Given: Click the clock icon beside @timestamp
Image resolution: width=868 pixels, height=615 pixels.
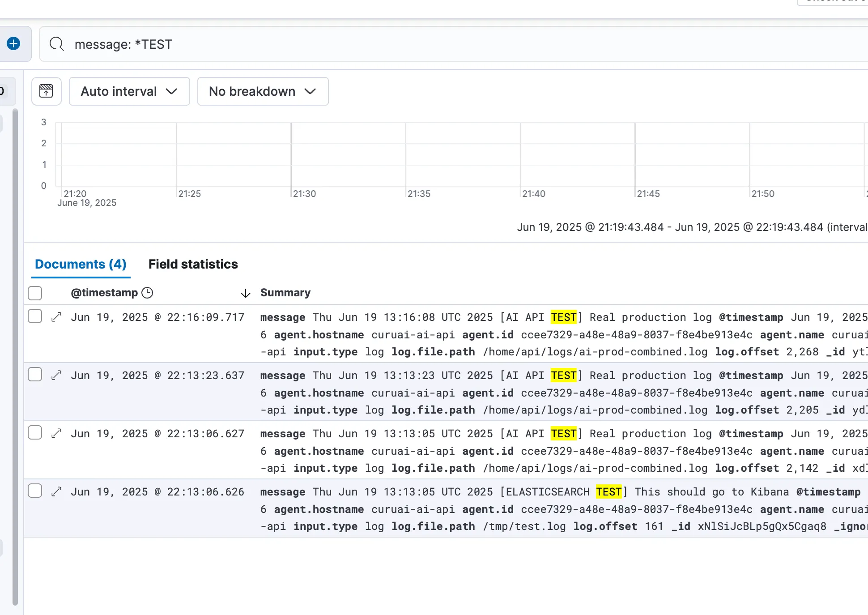Looking at the screenshot, I should (147, 293).
